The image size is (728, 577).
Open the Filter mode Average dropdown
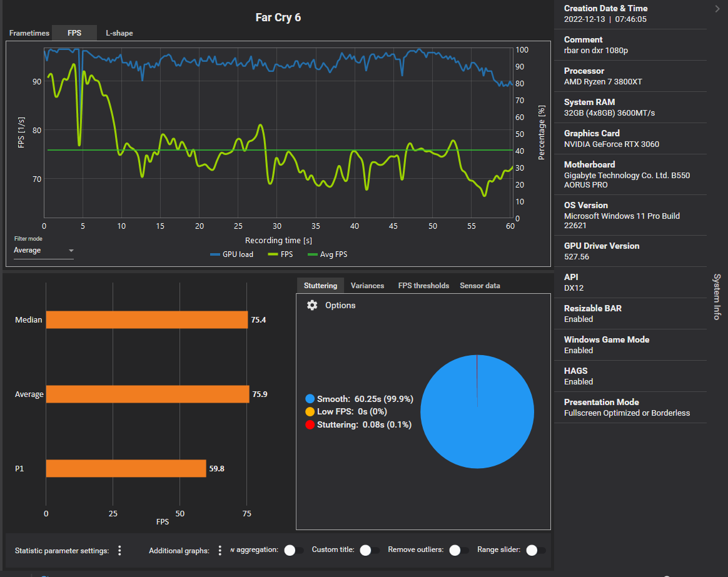coord(44,250)
